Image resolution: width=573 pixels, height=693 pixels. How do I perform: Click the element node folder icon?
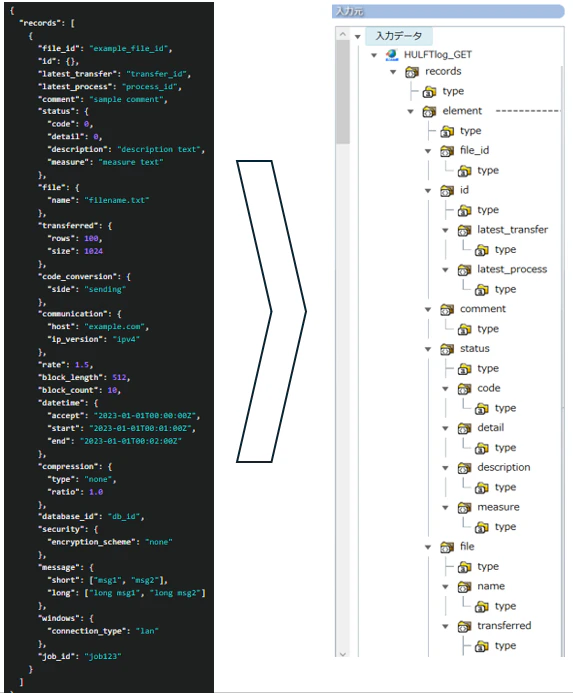click(429, 111)
